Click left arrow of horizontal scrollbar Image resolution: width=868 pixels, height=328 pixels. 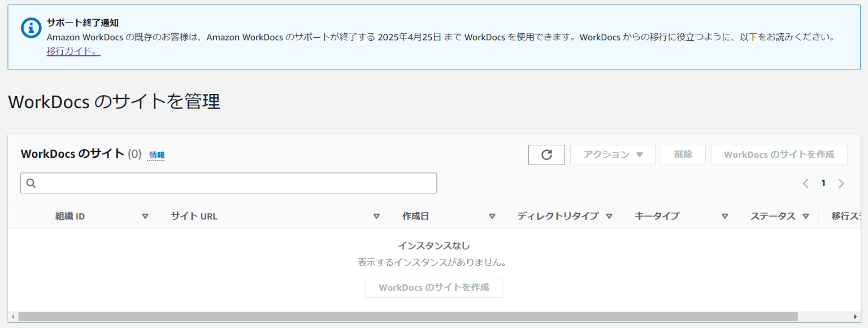[12, 317]
